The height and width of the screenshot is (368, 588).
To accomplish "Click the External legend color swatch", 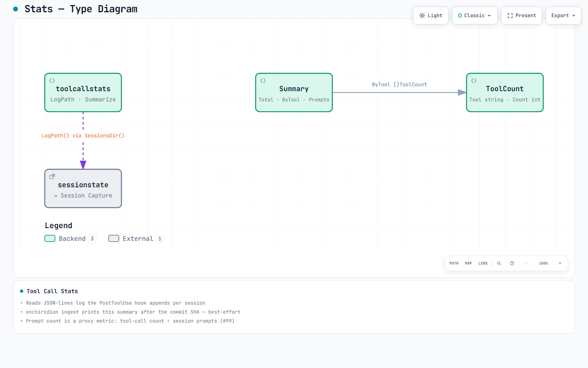I will [114, 238].
